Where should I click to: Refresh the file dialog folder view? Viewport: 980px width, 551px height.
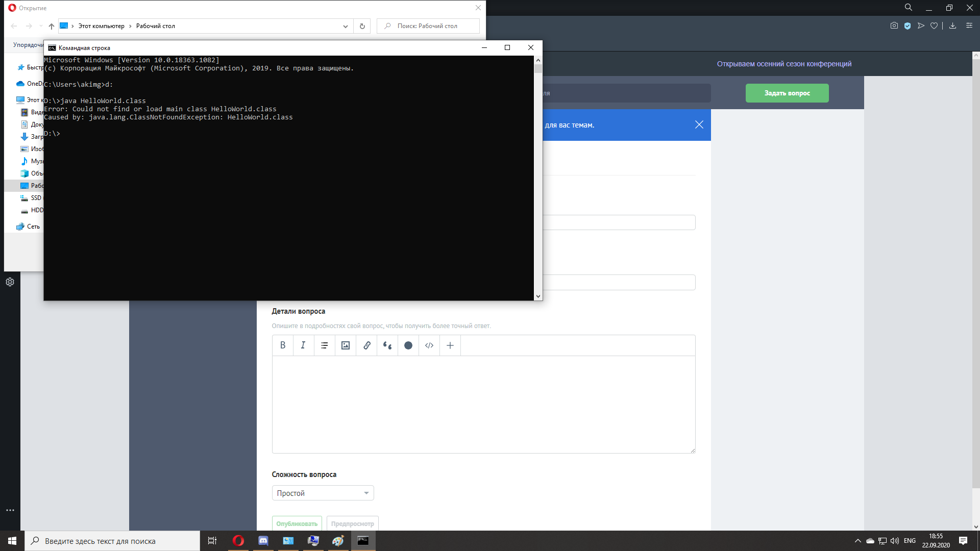pyautogui.click(x=362, y=26)
